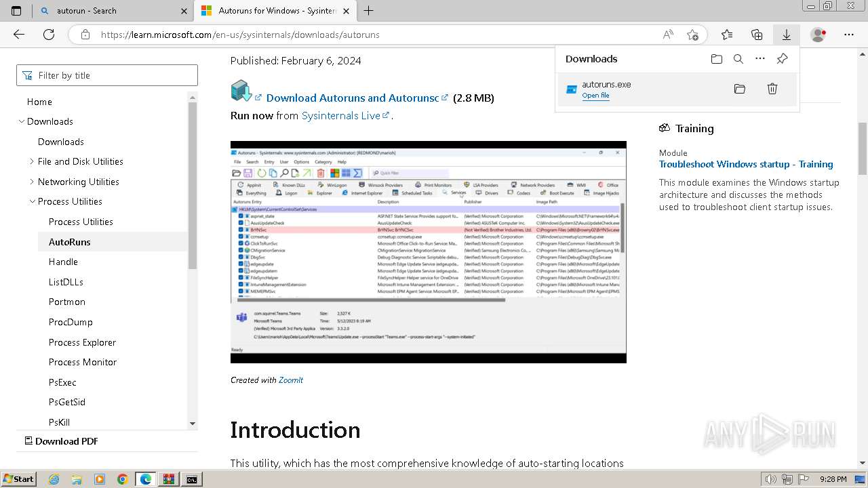Image resolution: width=868 pixels, height=488 pixels.
Task: Launch Chrome from taskbar
Action: [x=122, y=479]
